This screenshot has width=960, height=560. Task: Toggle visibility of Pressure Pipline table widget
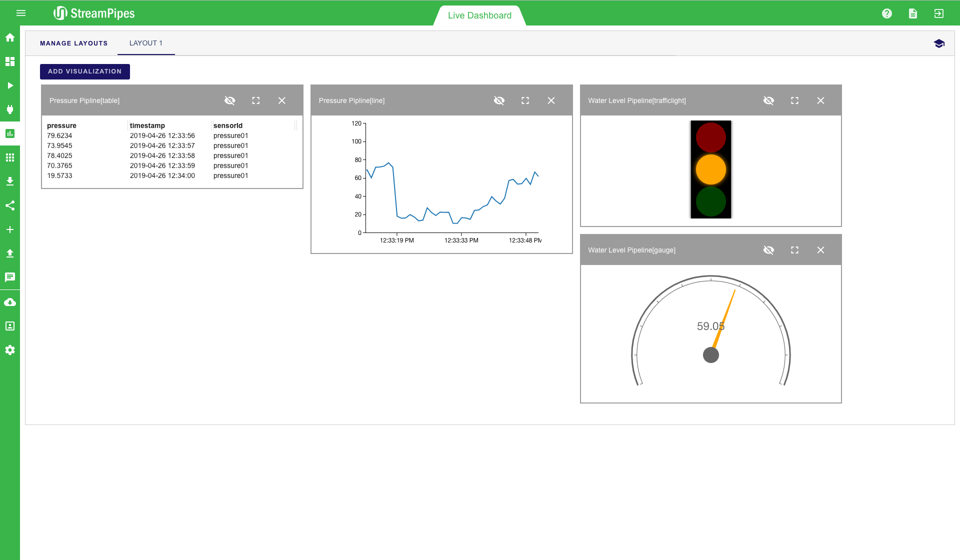tap(230, 100)
